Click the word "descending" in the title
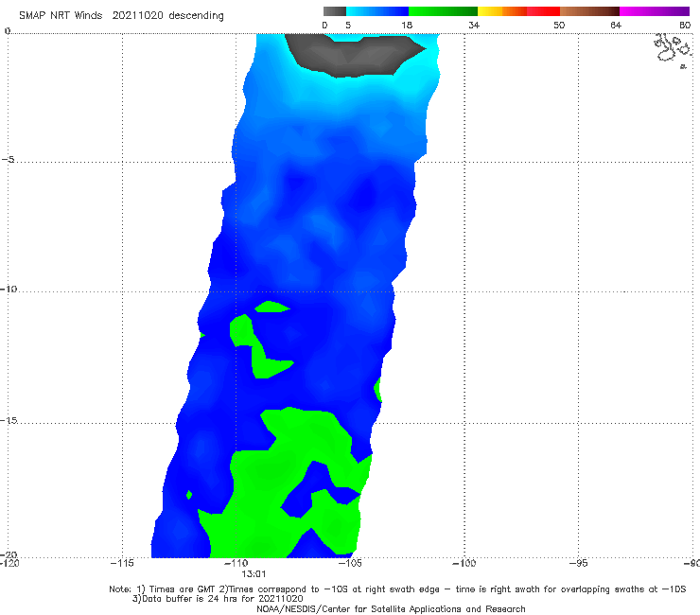This screenshot has width=700, height=615. [x=196, y=16]
